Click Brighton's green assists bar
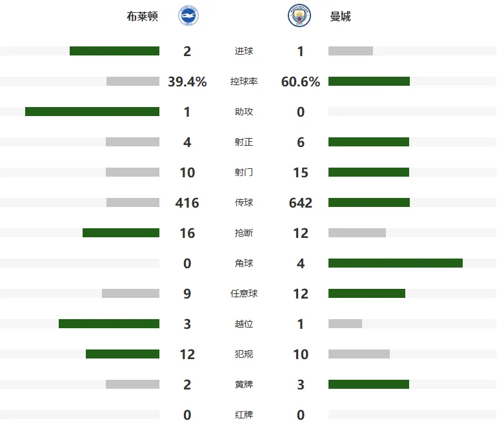The height and width of the screenshot is (432, 504). point(92,112)
